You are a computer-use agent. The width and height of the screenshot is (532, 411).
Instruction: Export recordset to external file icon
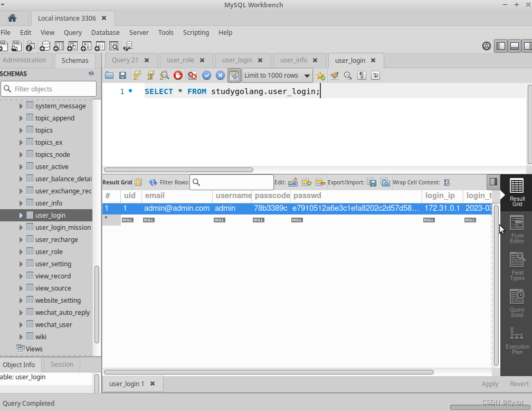(x=372, y=182)
